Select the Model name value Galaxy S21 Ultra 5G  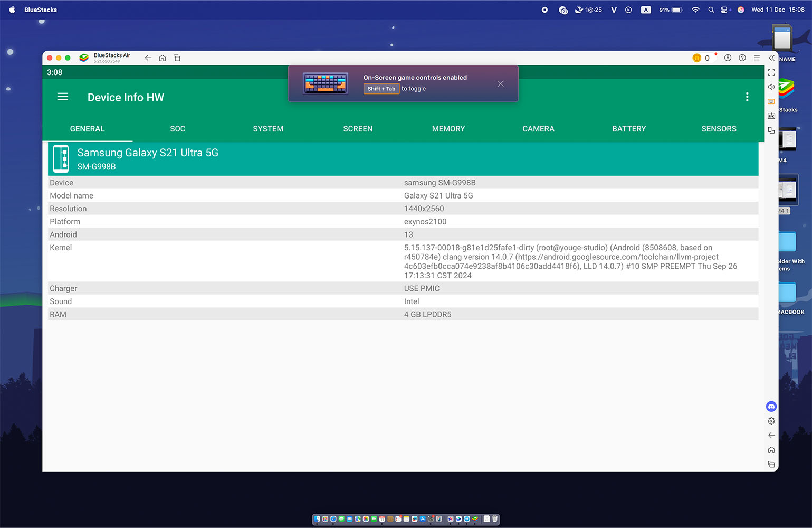tap(438, 196)
